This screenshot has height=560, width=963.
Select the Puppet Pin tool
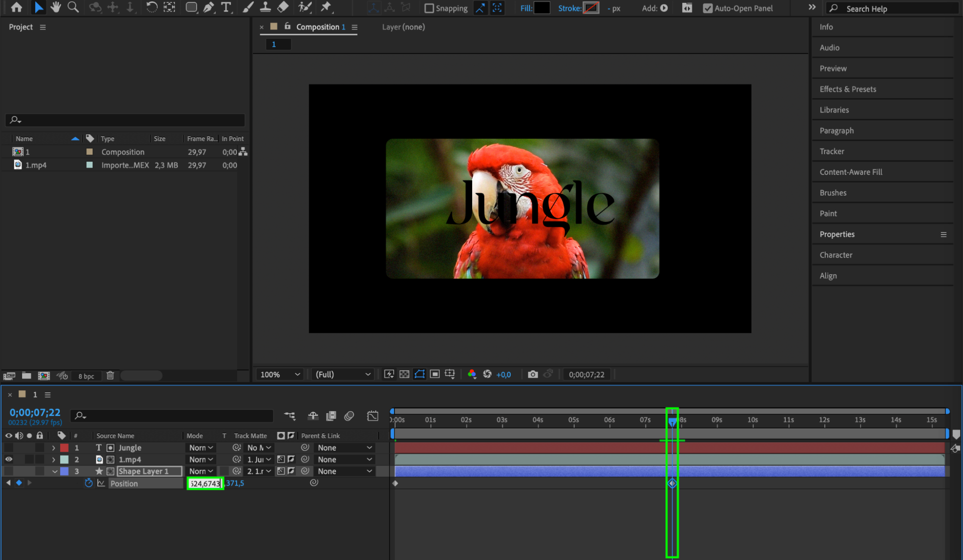point(326,7)
